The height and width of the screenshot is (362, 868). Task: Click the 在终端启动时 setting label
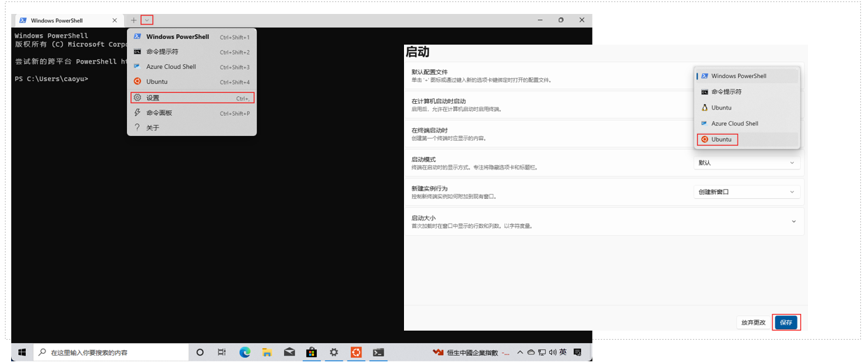[x=429, y=130]
